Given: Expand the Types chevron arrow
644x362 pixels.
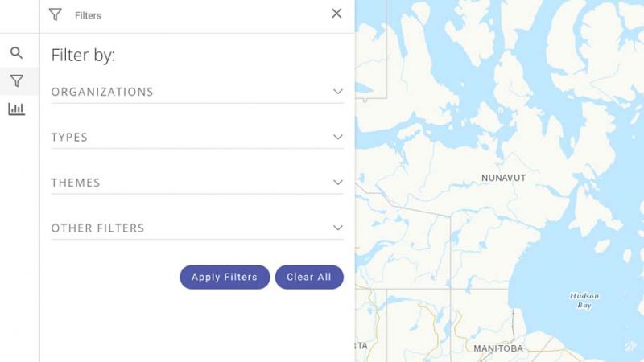Looking at the screenshot, I should [x=338, y=137].
